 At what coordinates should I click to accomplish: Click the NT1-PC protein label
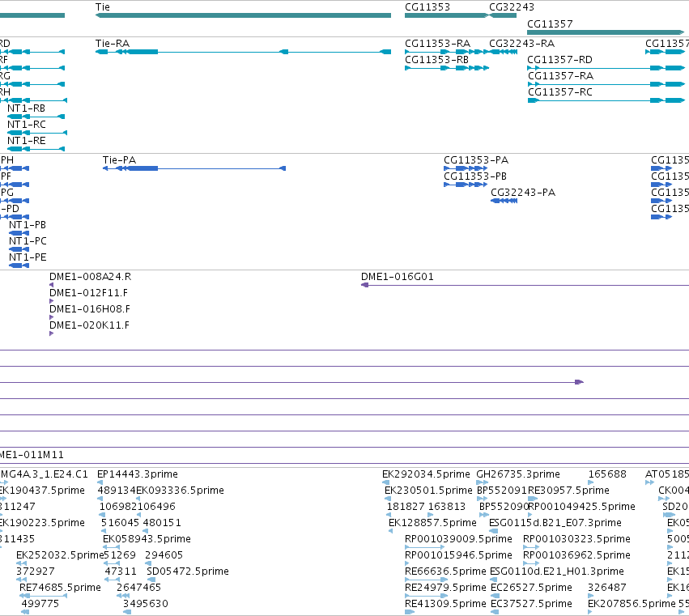[28, 241]
